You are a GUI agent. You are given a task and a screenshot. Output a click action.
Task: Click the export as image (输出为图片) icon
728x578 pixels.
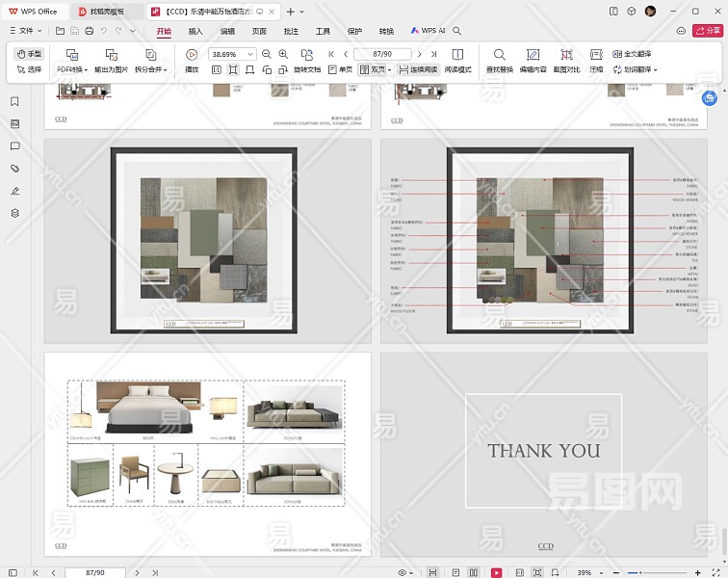pyautogui.click(x=111, y=55)
